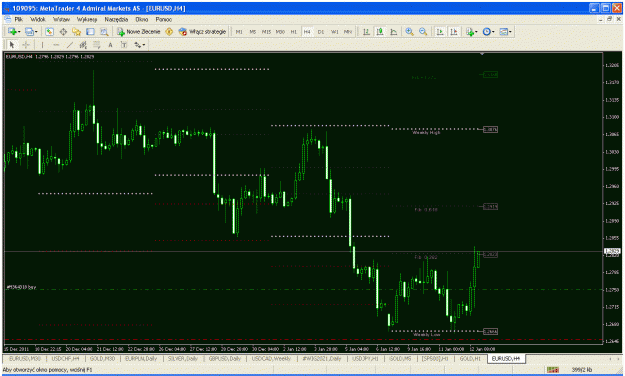Toggle the chart shift icon

(454, 31)
